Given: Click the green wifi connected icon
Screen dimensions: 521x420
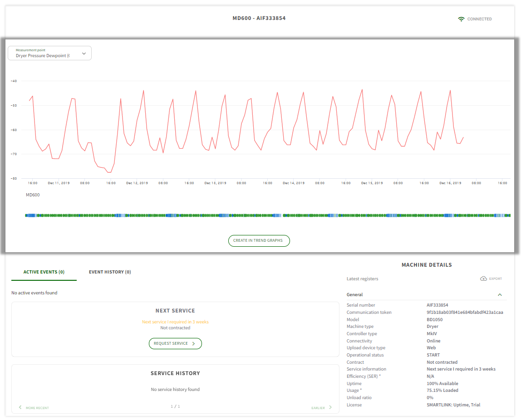Looking at the screenshot, I should coord(461,19).
